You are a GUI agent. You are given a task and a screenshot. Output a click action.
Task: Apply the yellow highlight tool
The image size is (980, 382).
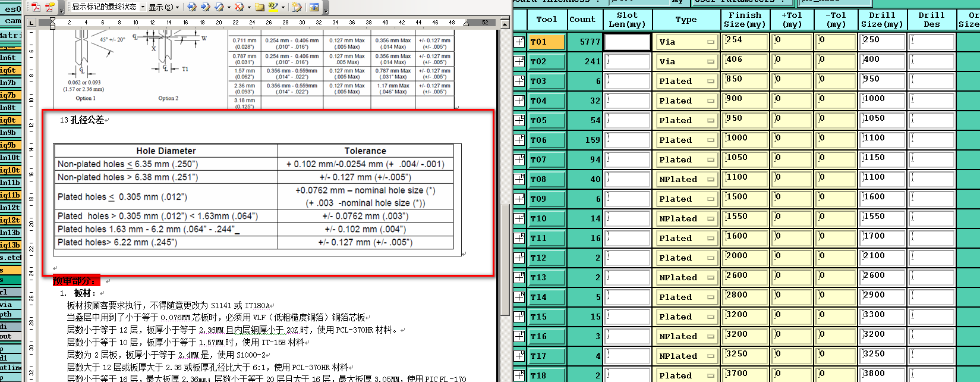click(x=273, y=7)
